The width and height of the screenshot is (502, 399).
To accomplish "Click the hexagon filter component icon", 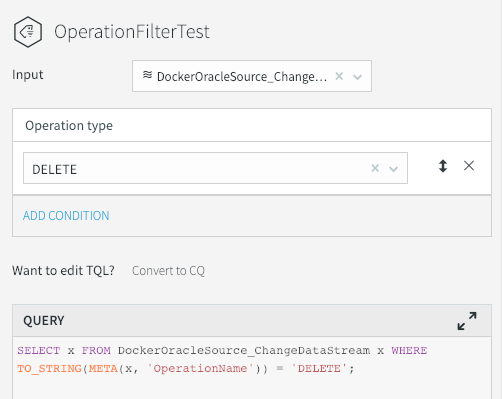I will tap(28, 32).
